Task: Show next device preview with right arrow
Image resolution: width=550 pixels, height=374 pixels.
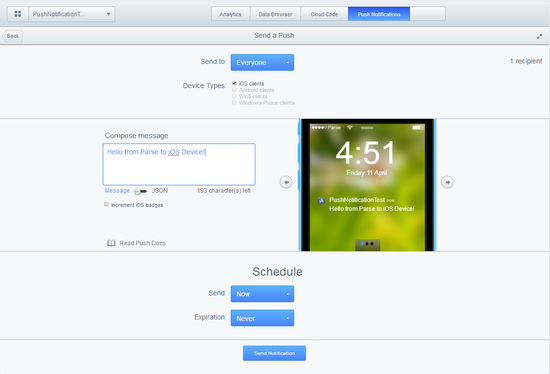Action: (447, 182)
